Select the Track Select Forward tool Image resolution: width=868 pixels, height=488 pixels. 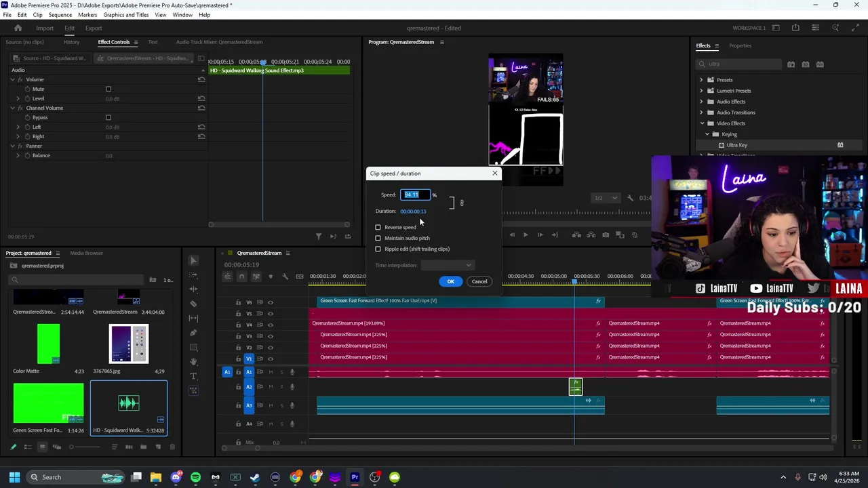pos(194,275)
